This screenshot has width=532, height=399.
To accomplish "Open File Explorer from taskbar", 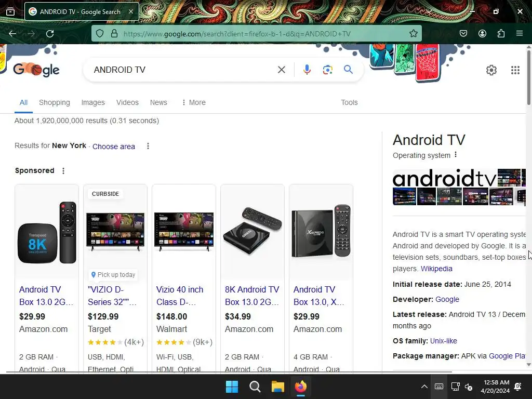I will [277, 387].
